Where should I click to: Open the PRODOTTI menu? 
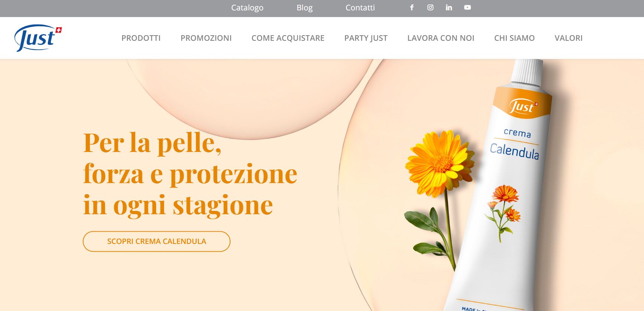pos(141,38)
